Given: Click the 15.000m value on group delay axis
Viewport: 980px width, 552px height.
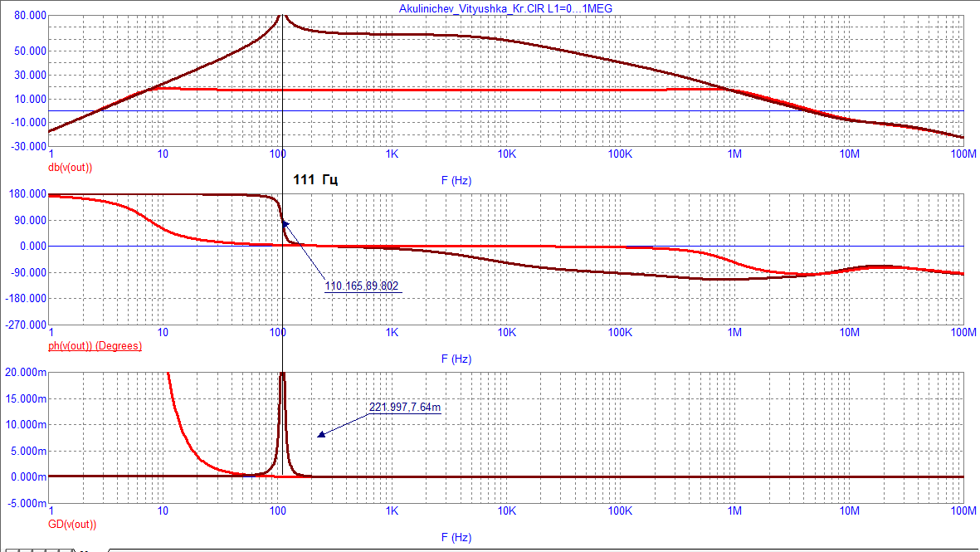Looking at the screenshot, I should pos(27,398).
